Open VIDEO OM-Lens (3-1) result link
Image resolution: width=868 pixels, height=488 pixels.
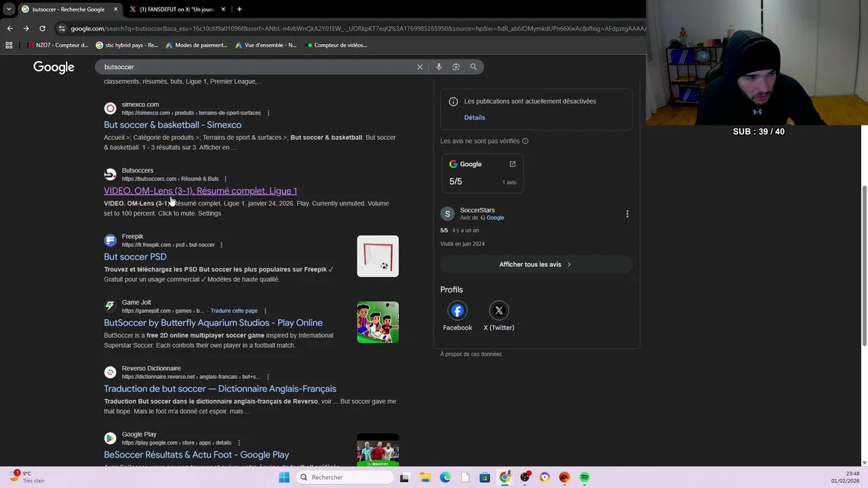pyautogui.click(x=200, y=190)
